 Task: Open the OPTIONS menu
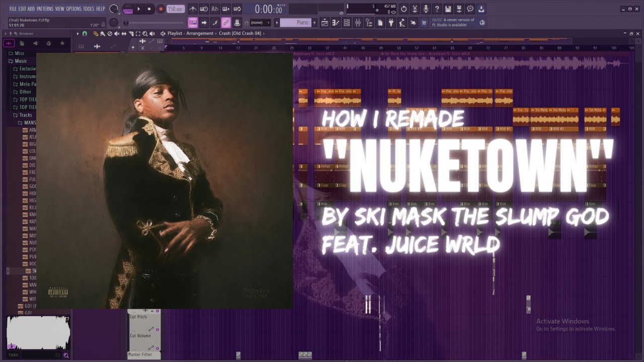point(74,9)
